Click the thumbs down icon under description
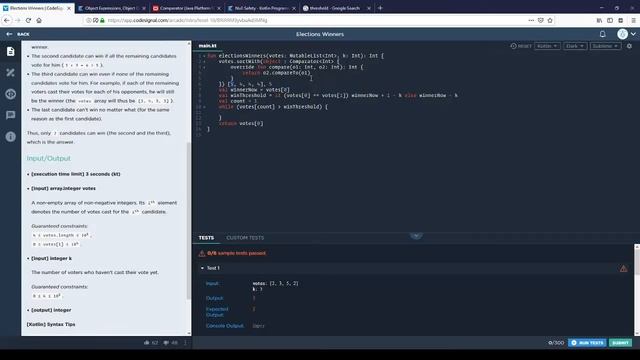 pyautogui.click(x=166, y=343)
